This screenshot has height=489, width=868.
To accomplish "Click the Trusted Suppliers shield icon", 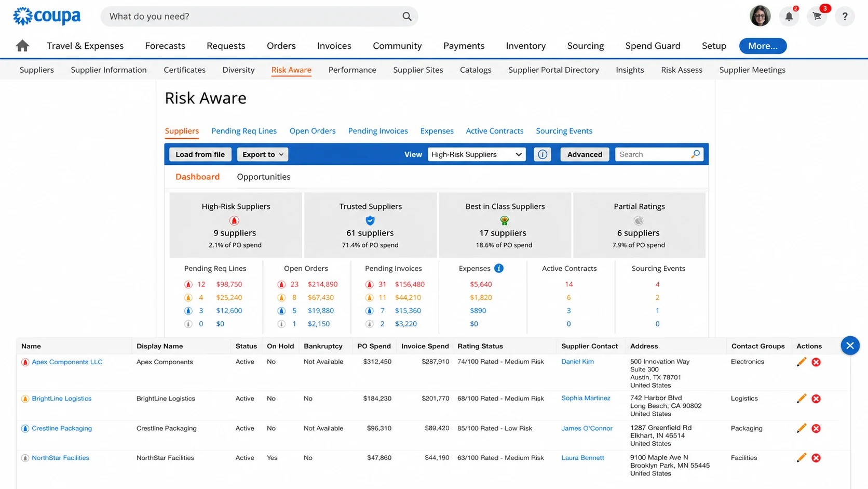I will tap(370, 220).
